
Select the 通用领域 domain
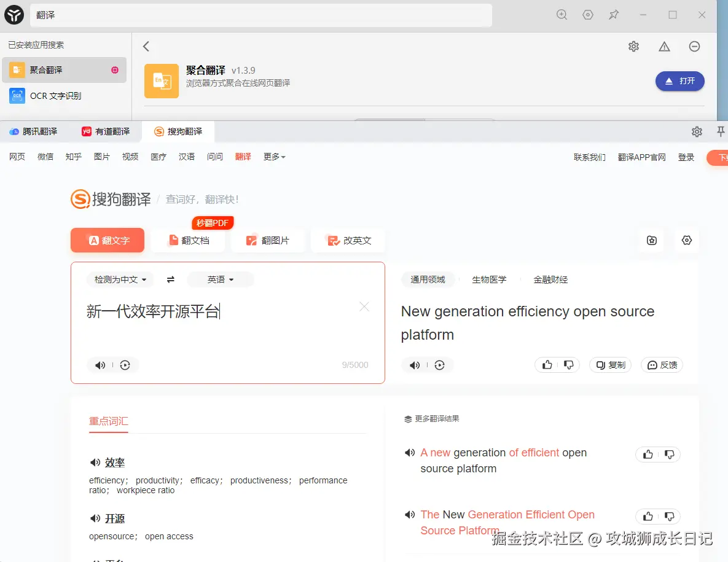click(x=428, y=279)
